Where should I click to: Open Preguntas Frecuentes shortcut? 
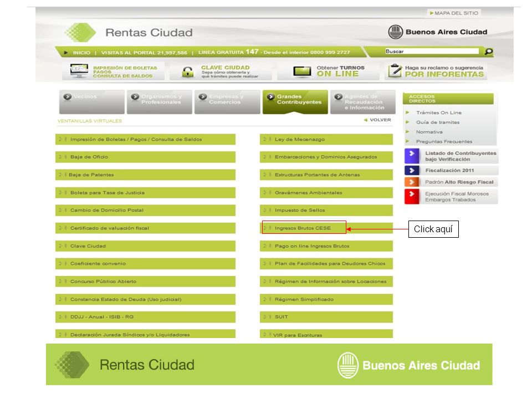444,141
